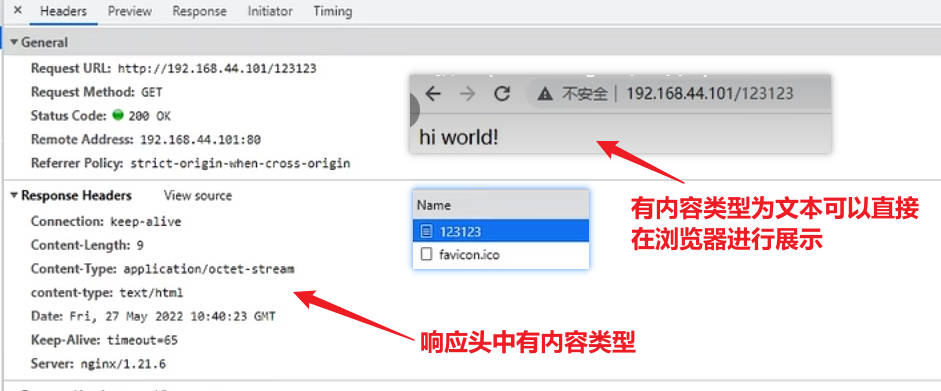The height and width of the screenshot is (391, 941).
Task: Click the green status code indicator
Action: tap(118, 115)
